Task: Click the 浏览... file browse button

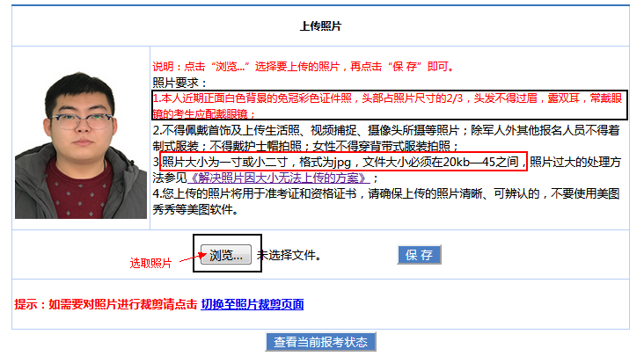Action: 226,255
